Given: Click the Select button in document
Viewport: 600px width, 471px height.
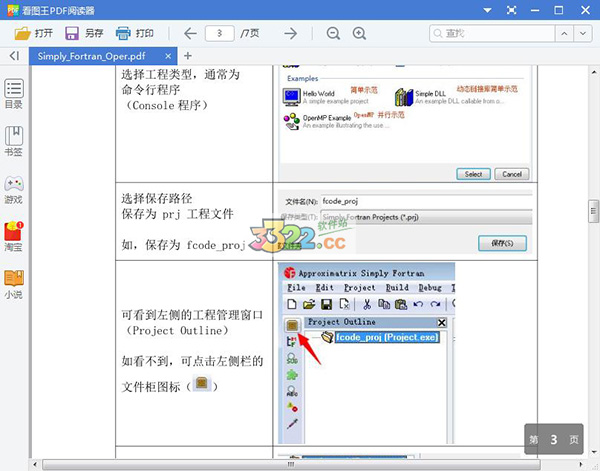Looking at the screenshot, I should click(x=473, y=174).
